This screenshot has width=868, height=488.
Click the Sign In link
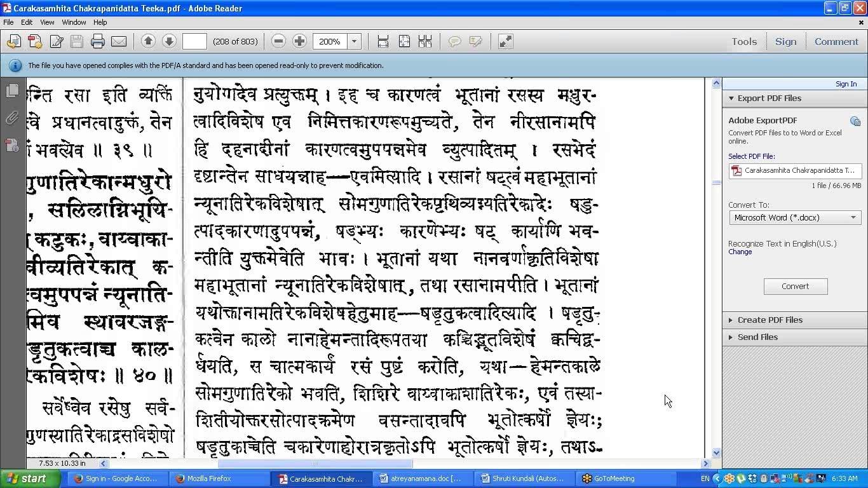point(846,84)
